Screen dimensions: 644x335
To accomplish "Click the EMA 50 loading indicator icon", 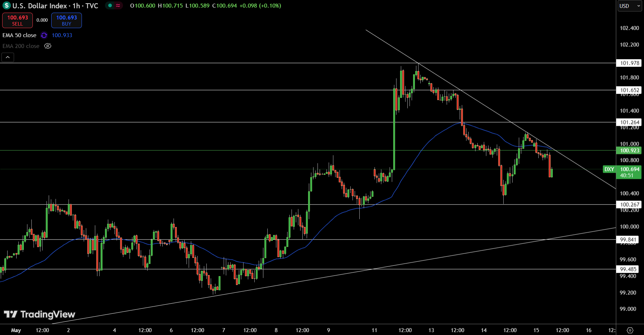I will click(x=44, y=35).
